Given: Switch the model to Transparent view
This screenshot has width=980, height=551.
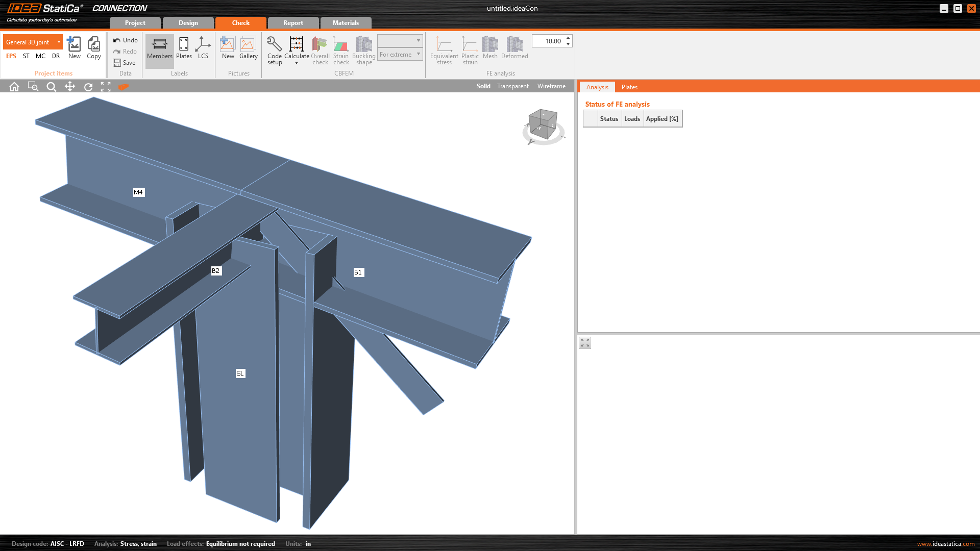Looking at the screenshot, I should [512, 86].
